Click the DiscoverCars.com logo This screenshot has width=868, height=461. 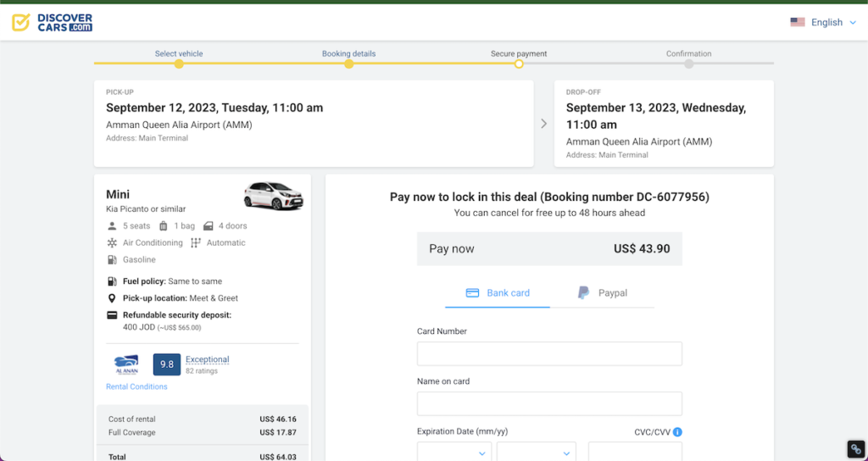(x=52, y=22)
